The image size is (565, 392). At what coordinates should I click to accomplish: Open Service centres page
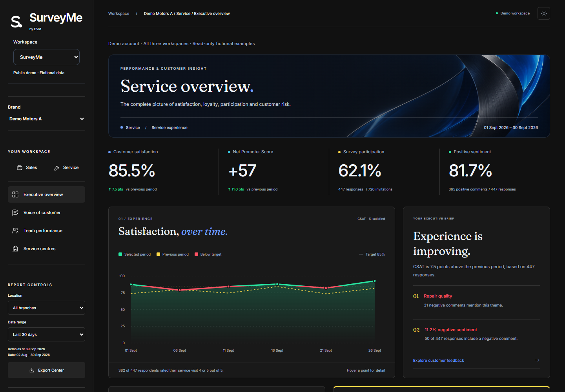46,249
